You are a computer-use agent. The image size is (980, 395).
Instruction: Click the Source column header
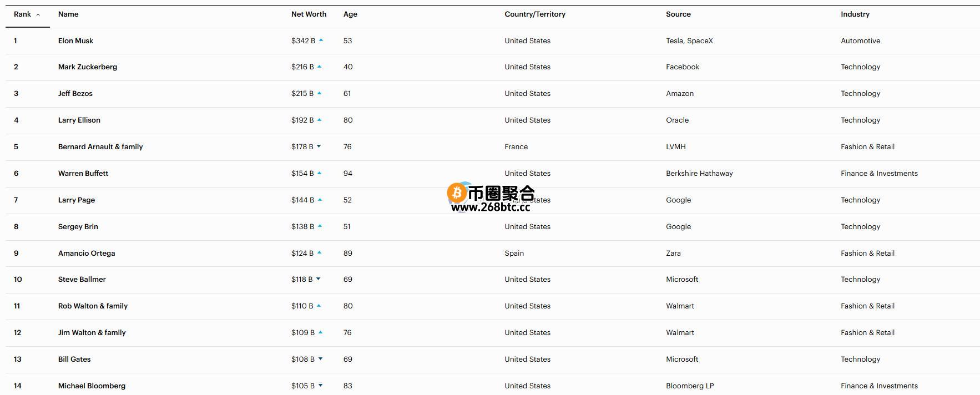(678, 14)
